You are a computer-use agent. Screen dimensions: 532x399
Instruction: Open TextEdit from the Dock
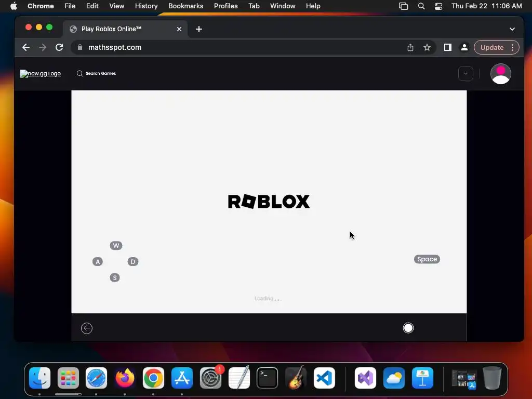click(239, 378)
